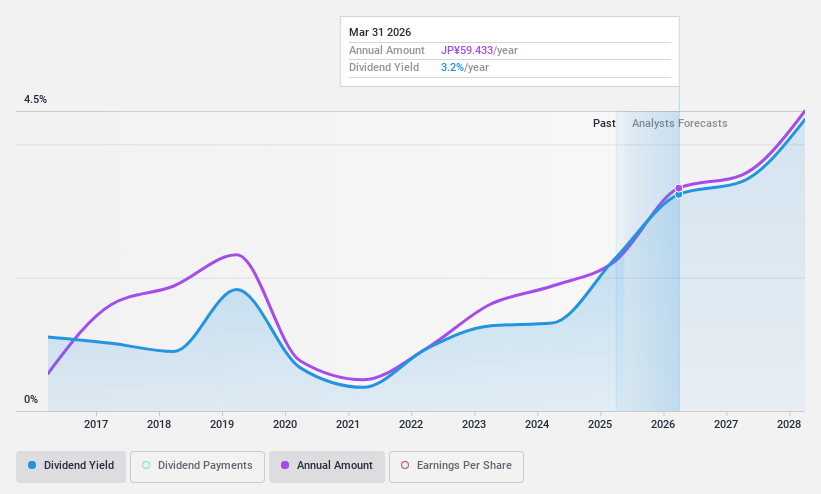Click the Past region label
The image size is (821, 494).
pos(604,123)
